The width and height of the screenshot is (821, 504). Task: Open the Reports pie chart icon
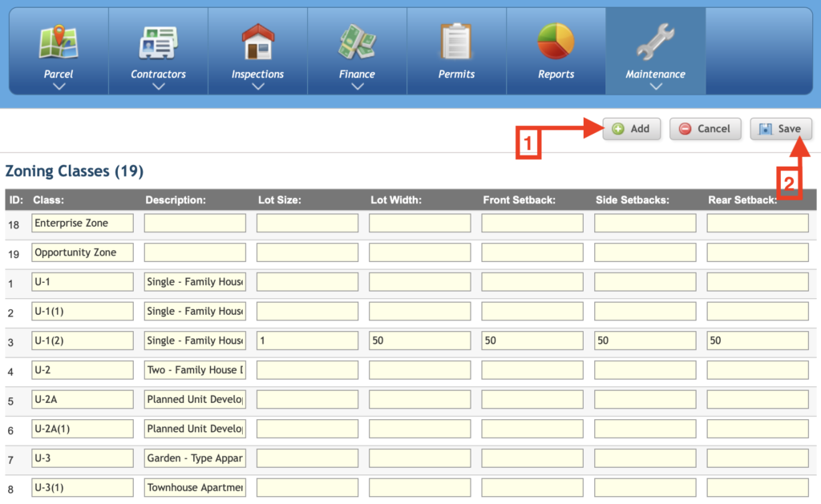pos(556,41)
